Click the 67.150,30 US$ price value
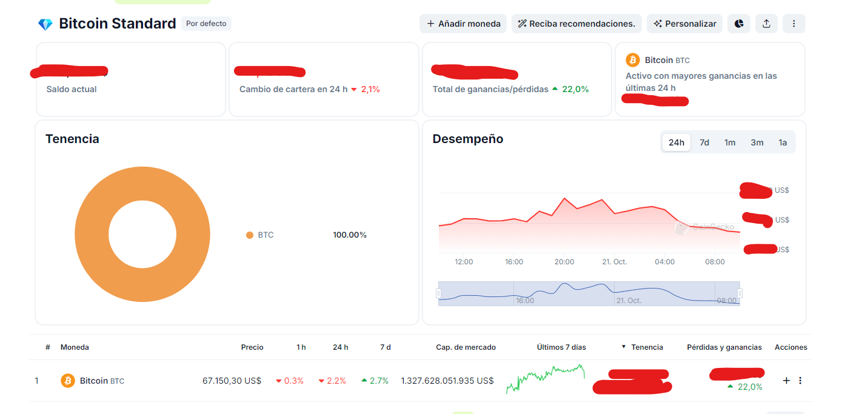 click(x=232, y=381)
